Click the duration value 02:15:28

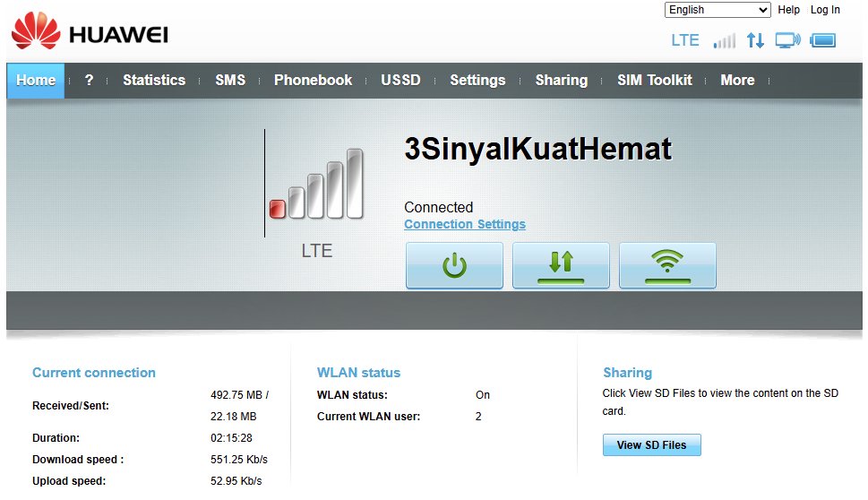pyautogui.click(x=231, y=438)
